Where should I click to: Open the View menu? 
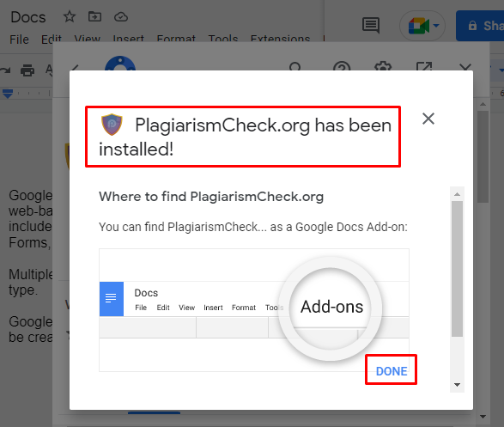87,39
